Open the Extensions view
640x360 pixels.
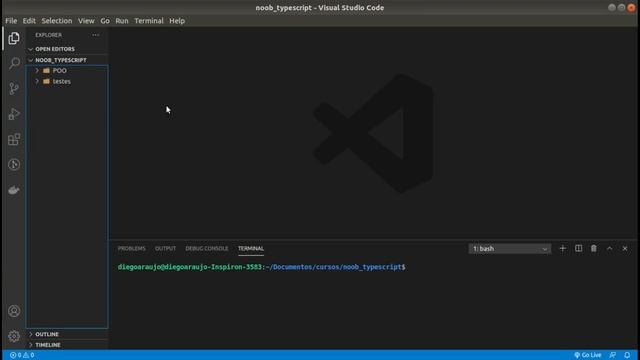14,139
